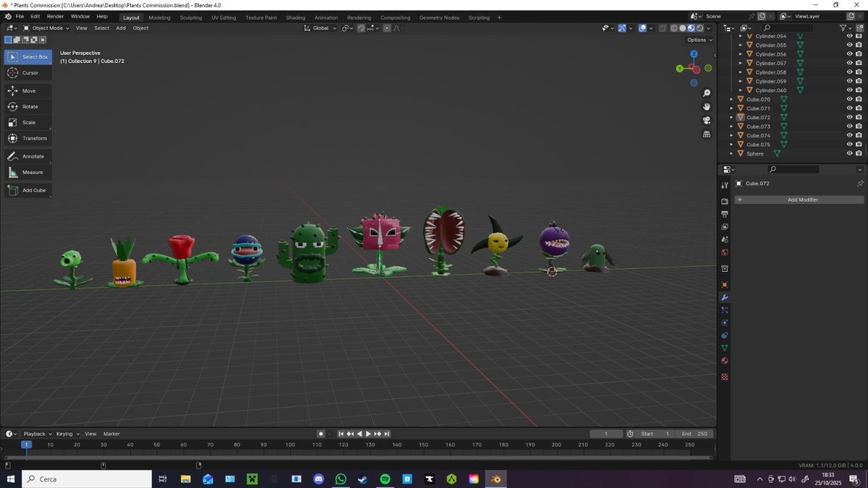
Task: Hide Cube.070 with its eye icon
Action: (849, 99)
